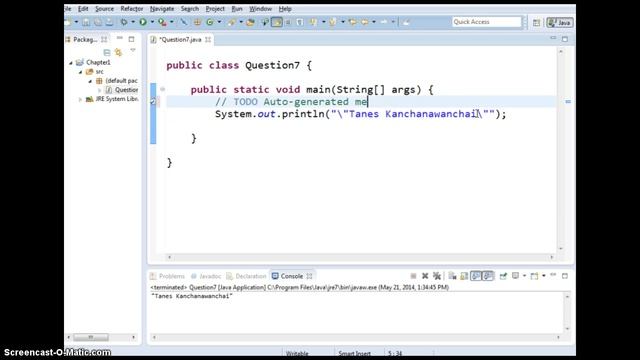
Task: Click the Pin Console icon
Action: point(503,276)
